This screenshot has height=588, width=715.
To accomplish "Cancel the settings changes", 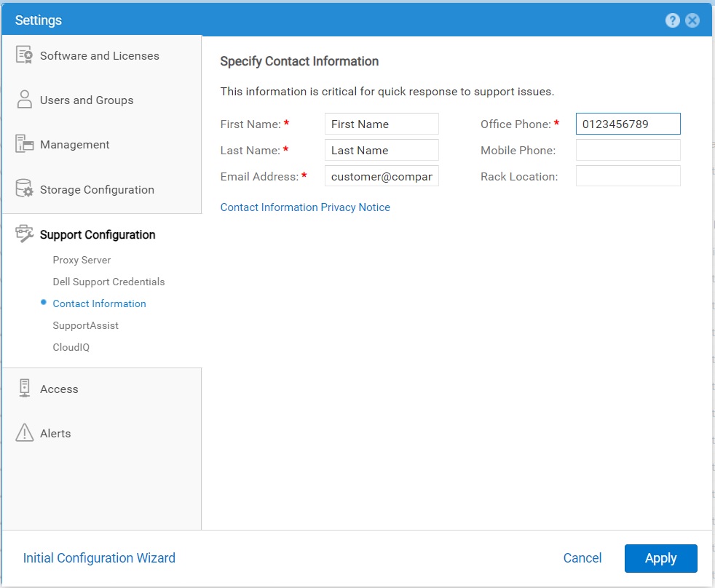I will click(x=582, y=558).
